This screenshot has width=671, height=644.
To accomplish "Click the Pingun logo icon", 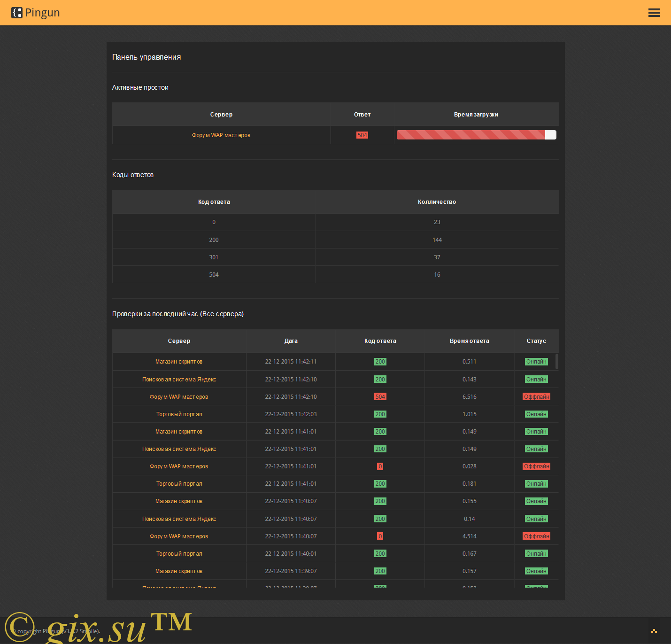I will pos(17,13).
